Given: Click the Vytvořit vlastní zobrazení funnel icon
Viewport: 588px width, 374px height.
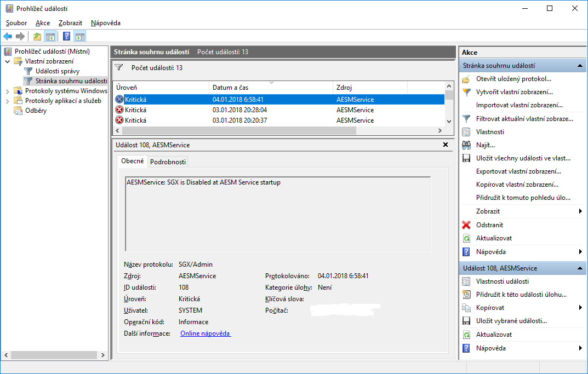Looking at the screenshot, I should [x=466, y=92].
